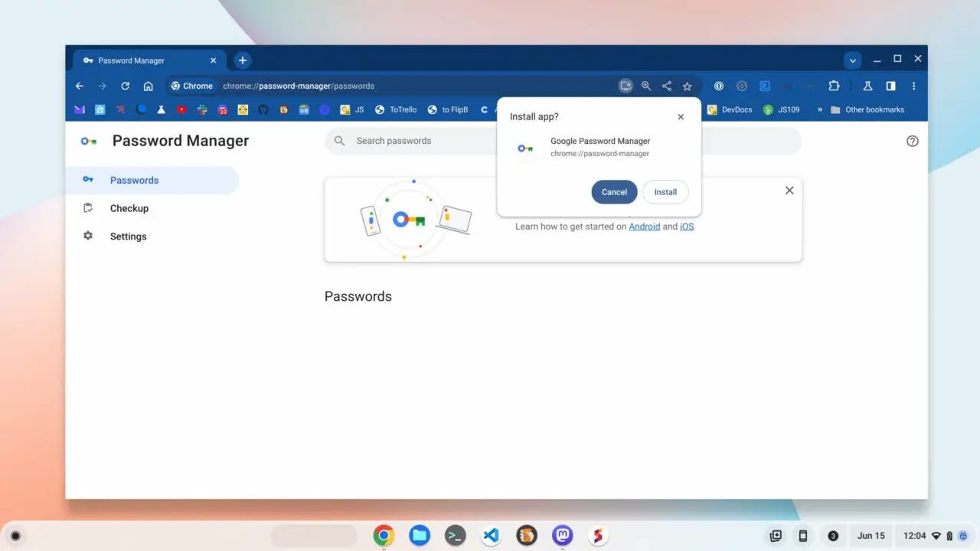Click the address bar URL

[299, 86]
